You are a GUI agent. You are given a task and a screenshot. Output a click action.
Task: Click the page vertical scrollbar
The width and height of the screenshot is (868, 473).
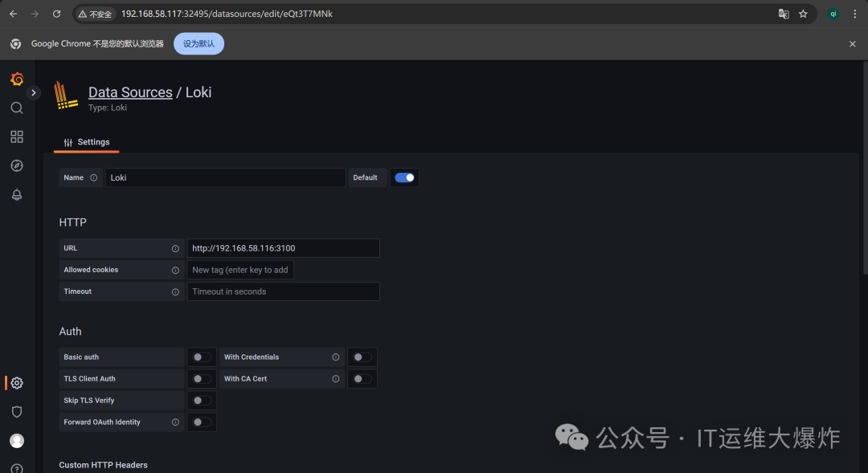click(x=865, y=168)
